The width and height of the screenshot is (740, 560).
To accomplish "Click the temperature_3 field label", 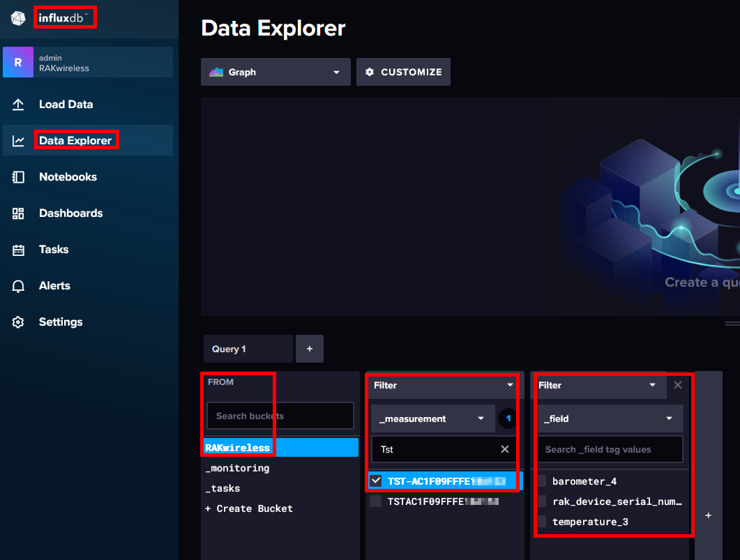I will coord(590,522).
